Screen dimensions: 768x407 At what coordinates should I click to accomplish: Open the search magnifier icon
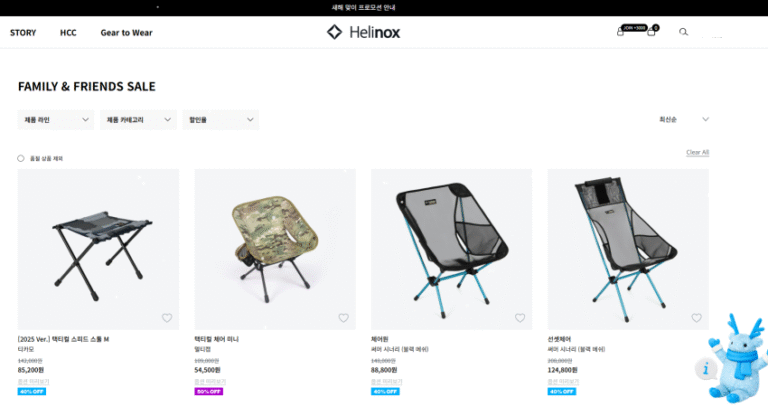point(684,32)
